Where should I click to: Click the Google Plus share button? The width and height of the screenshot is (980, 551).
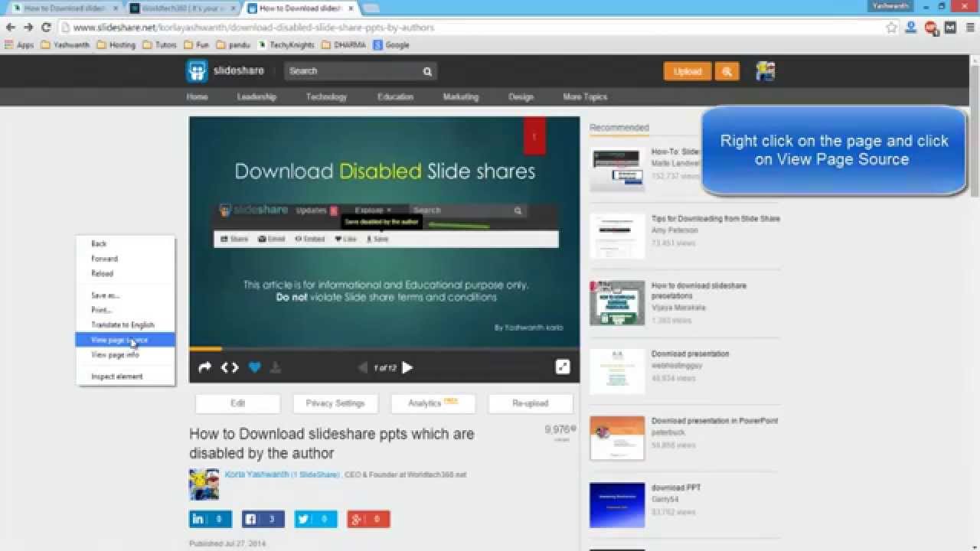click(x=368, y=519)
